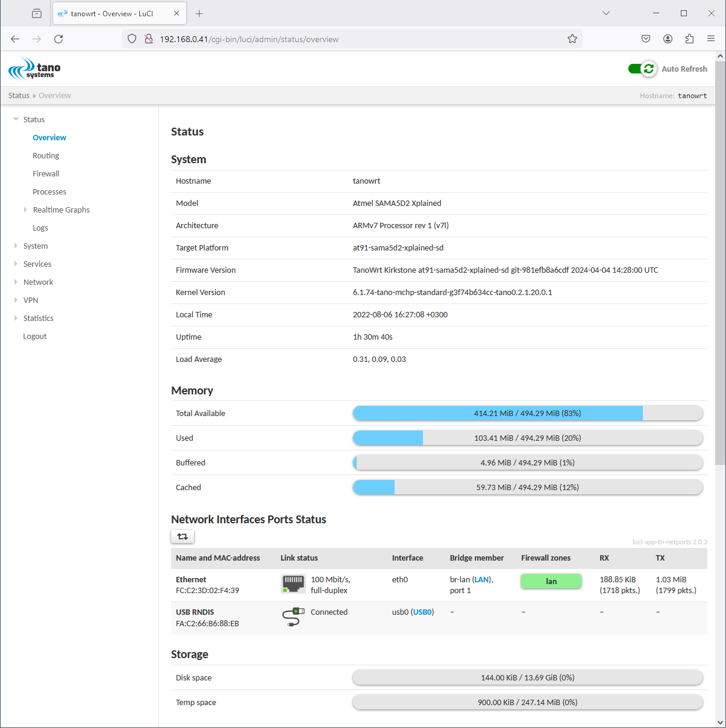Click the Cached memory progress bar
Image resolution: width=726 pixels, height=728 pixels.
[528, 487]
